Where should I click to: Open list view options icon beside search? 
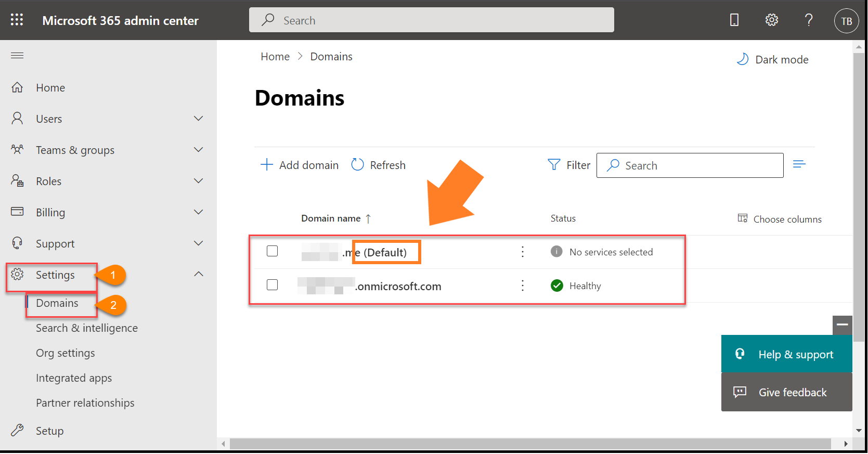[799, 164]
